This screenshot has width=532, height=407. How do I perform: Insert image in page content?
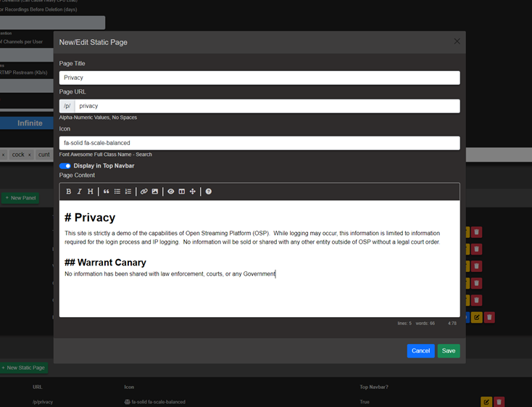[x=154, y=192]
